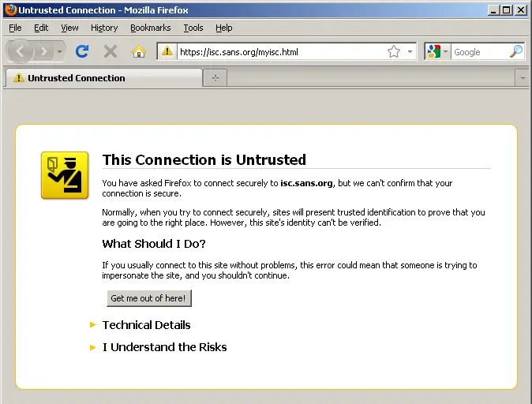Click the Firefox logo in title bar
This screenshot has width=532, height=404.
pos(11,9)
